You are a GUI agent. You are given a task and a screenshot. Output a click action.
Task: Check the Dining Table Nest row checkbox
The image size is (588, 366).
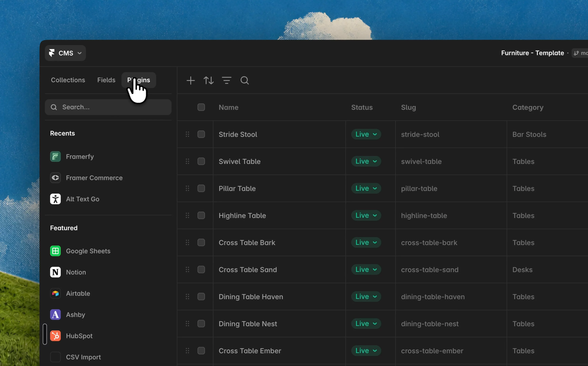point(201,324)
